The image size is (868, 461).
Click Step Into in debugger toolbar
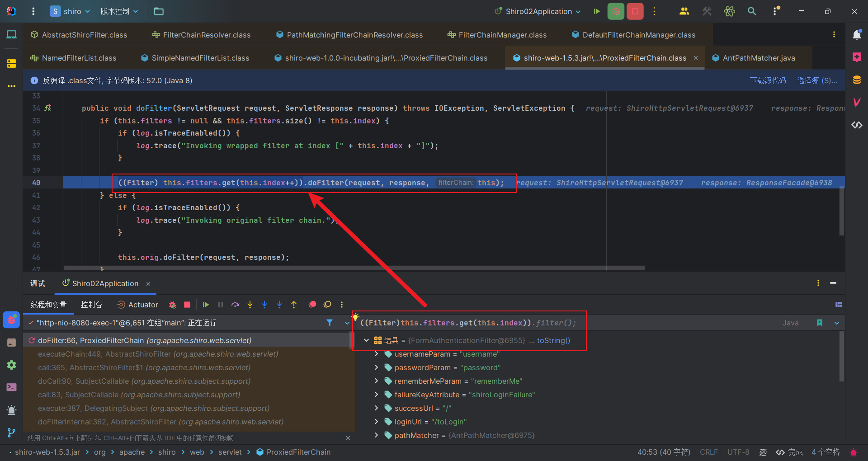(250, 305)
